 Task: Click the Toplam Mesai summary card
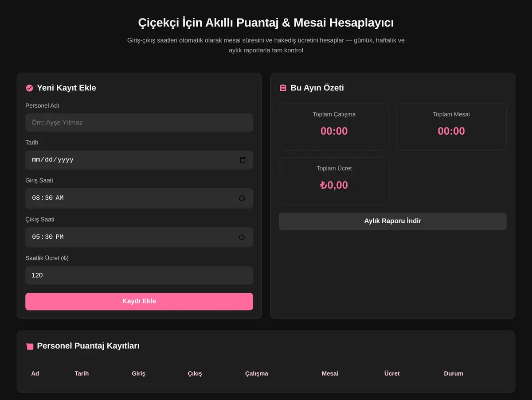(451, 127)
